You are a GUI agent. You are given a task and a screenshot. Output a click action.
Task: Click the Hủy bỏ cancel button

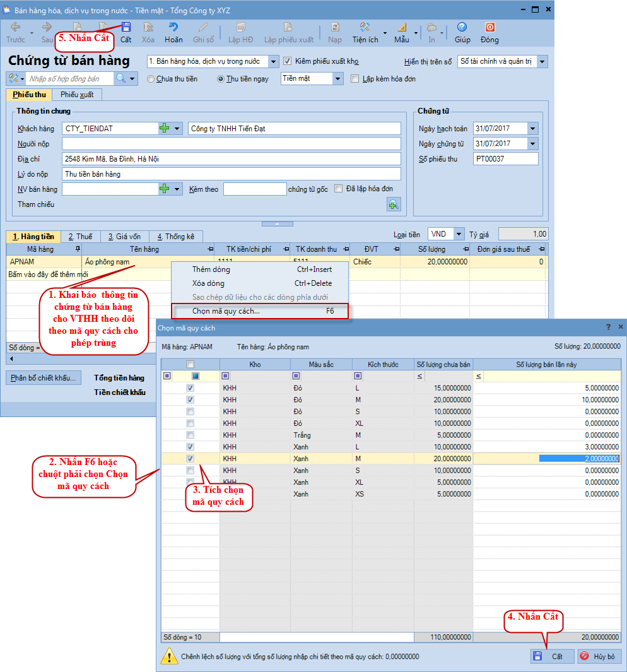coord(600,656)
